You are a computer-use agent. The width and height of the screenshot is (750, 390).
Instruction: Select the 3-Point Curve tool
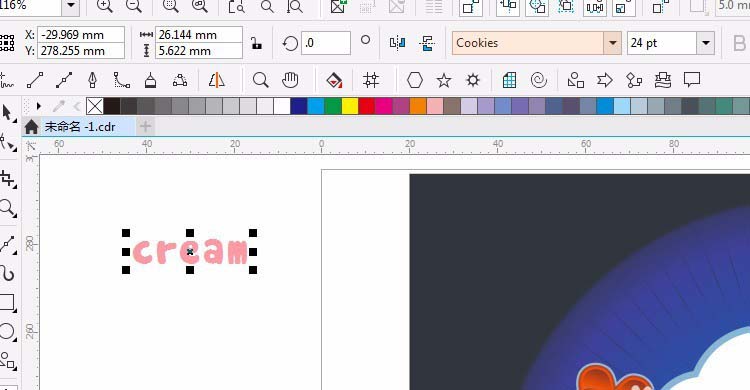click(180, 80)
